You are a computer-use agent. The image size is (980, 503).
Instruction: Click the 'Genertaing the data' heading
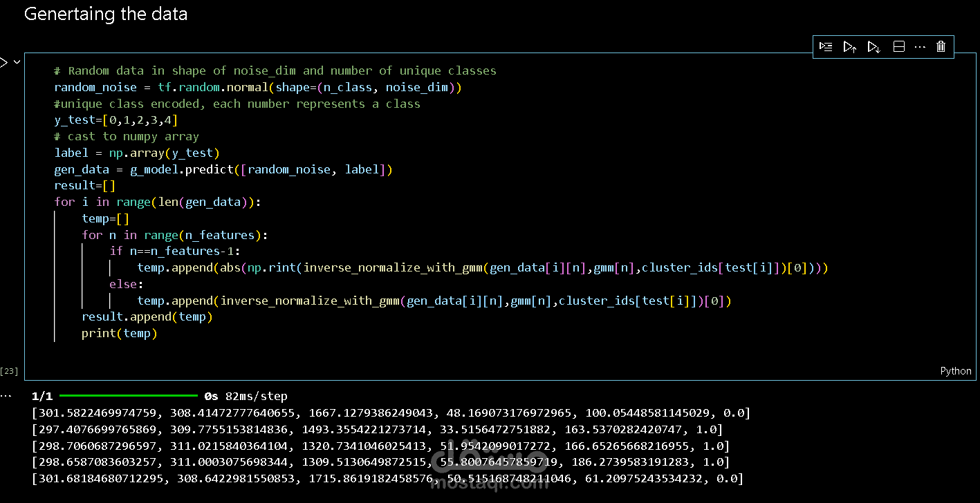click(106, 14)
